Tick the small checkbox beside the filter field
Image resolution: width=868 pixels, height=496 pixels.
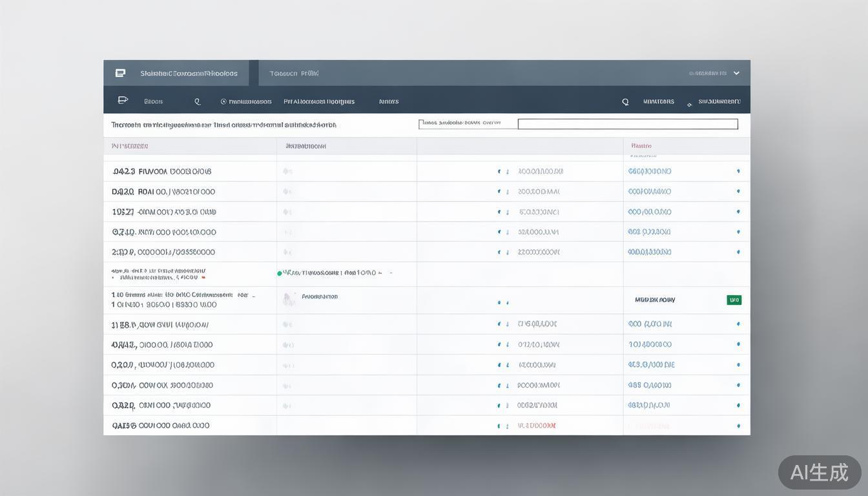coord(421,122)
